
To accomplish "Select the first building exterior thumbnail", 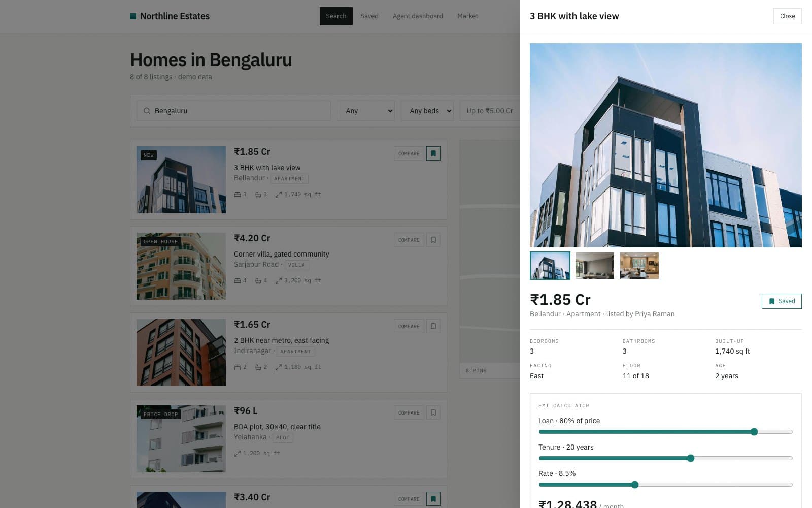I will click(550, 266).
